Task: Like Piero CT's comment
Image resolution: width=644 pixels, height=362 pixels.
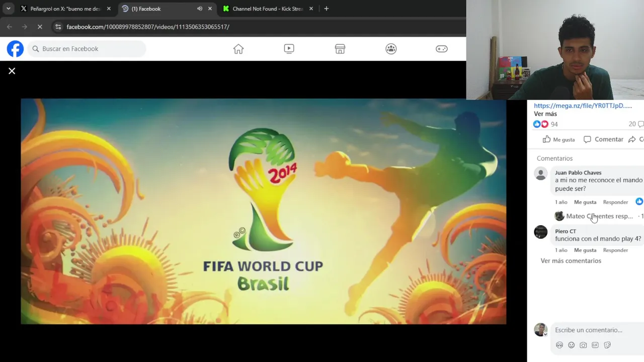Action: point(585,250)
